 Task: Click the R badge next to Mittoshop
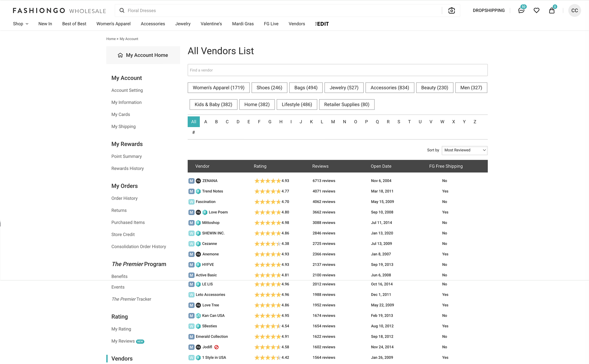[198, 223]
